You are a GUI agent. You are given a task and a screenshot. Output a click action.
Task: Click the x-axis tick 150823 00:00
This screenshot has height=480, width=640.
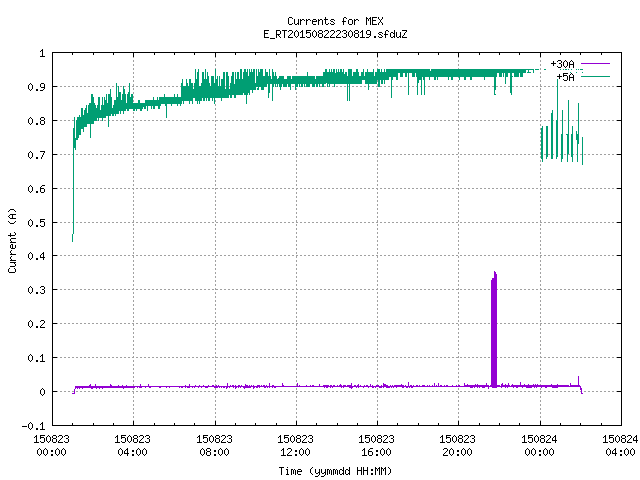point(51,446)
